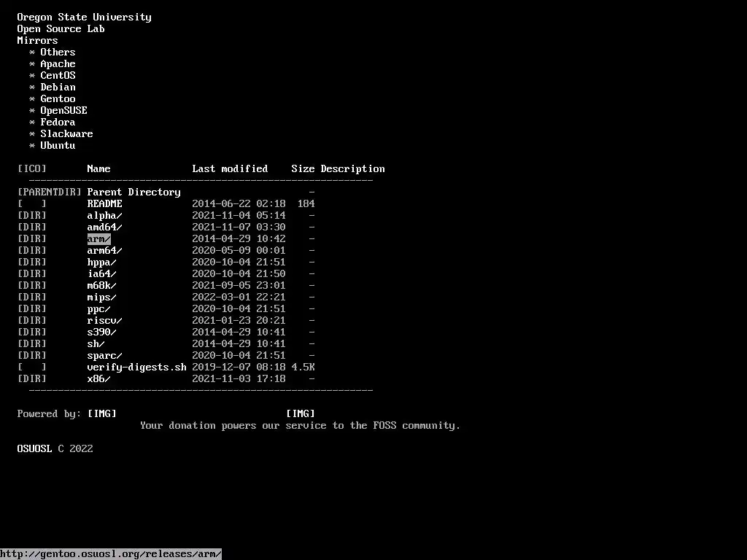The width and height of the screenshot is (747, 560).
Task: Click the OSUOSL footer link
Action: click(x=34, y=448)
